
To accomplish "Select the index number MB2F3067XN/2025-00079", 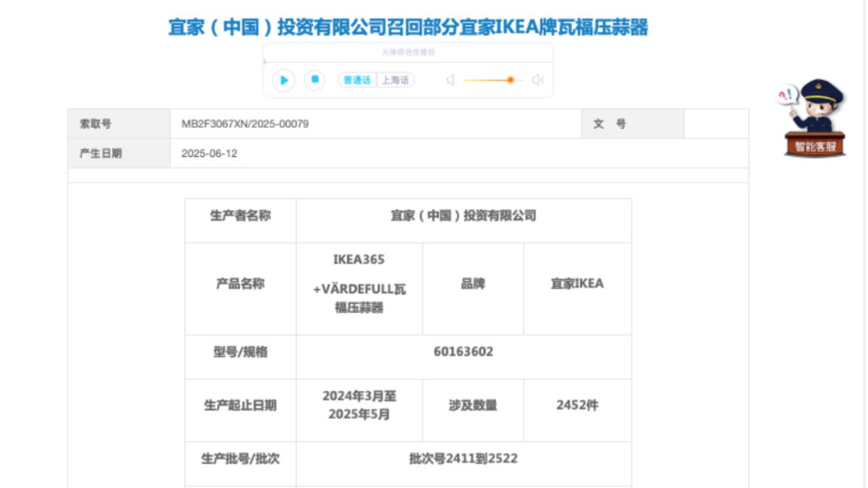I will click(x=245, y=124).
